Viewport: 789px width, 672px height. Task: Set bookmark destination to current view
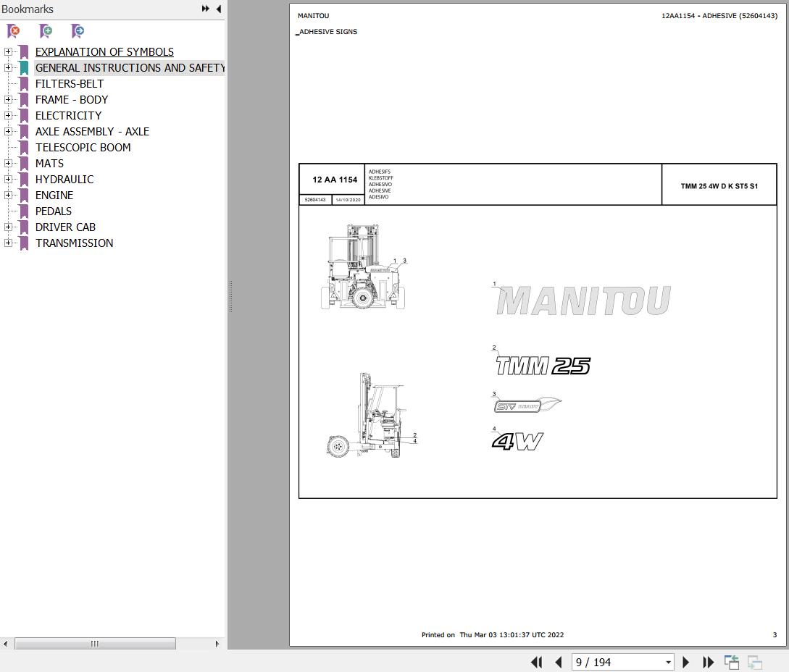coord(77,31)
